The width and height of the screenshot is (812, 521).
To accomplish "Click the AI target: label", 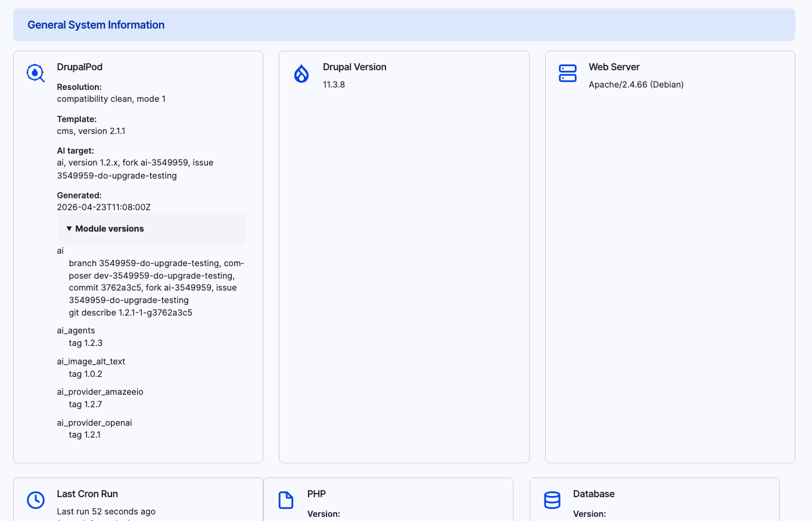I will tap(76, 151).
